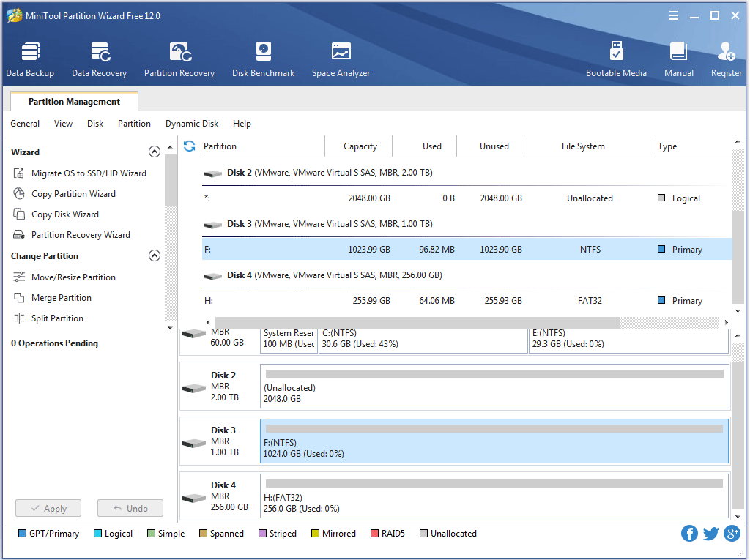Open the Help menu

[242, 124]
